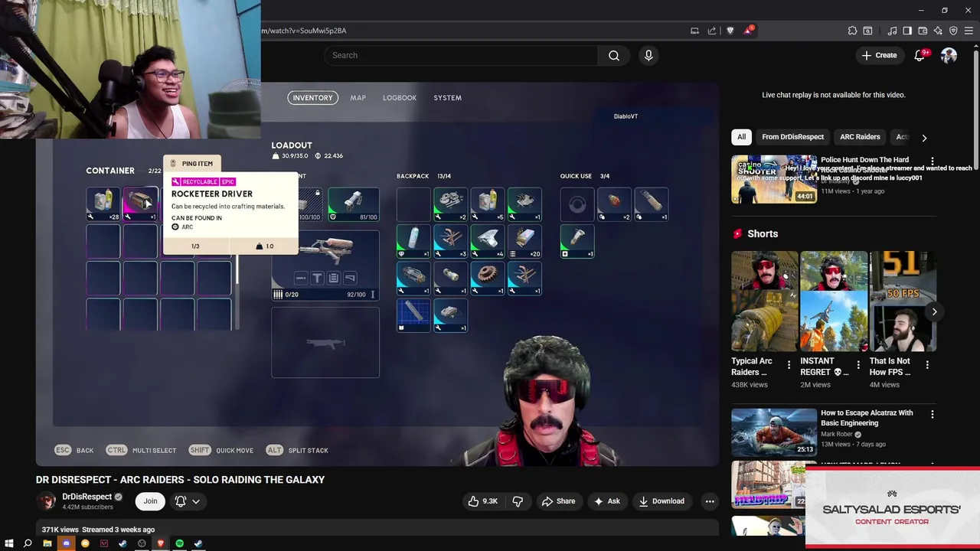Click the Join channel button

[150, 501]
